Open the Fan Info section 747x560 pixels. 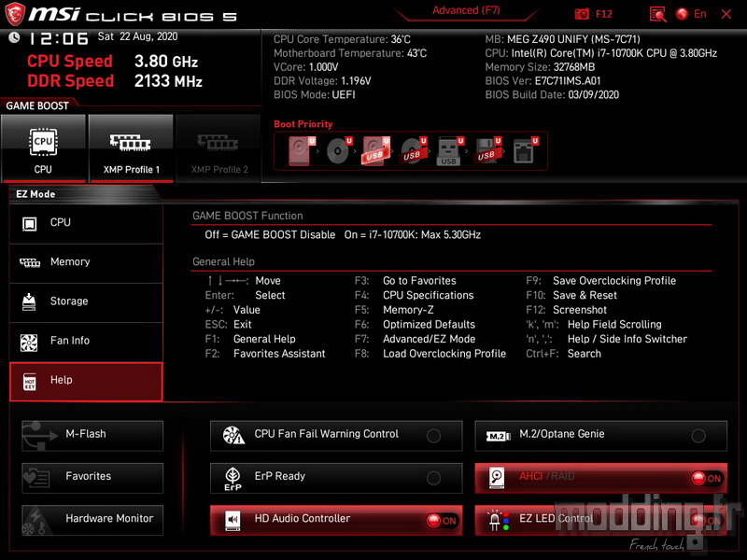86,342
